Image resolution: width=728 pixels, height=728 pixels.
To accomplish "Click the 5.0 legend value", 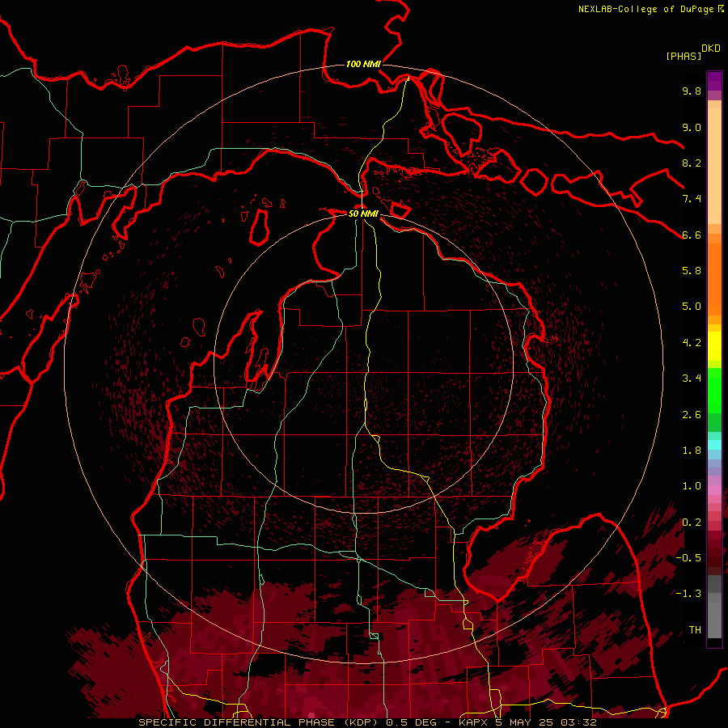I will (692, 307).
